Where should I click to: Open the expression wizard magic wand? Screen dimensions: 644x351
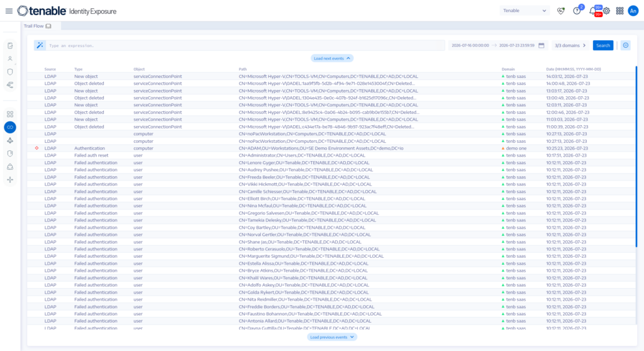[x=40, y=45]
